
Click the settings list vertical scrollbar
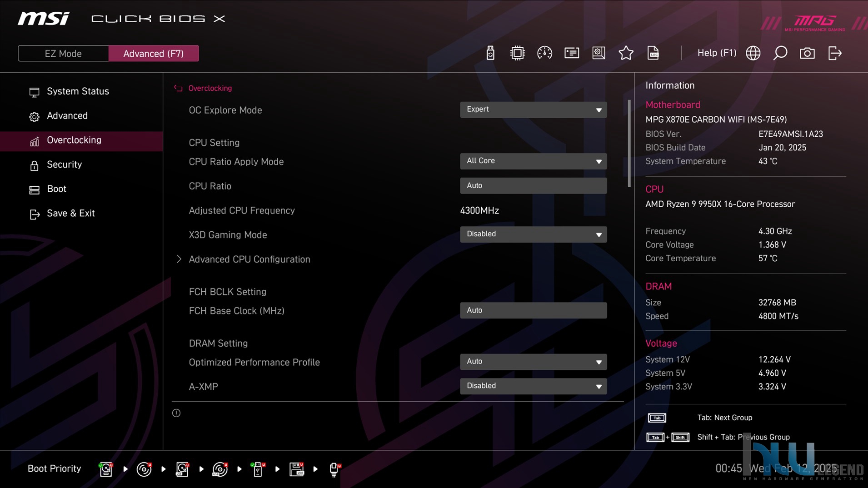coord(629,144)
